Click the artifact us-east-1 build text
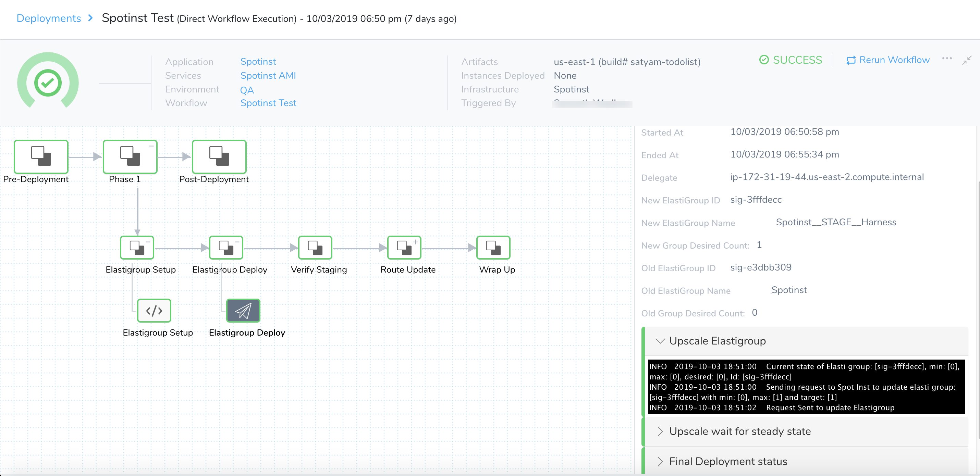This screenshot has width=980, height=476. [627, 62]
